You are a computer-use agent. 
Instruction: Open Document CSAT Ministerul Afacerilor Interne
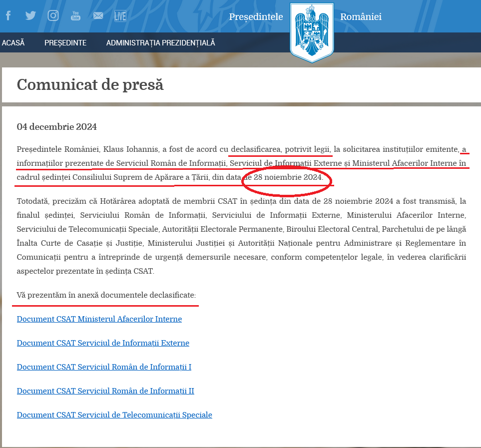click(x=99, y=319)
